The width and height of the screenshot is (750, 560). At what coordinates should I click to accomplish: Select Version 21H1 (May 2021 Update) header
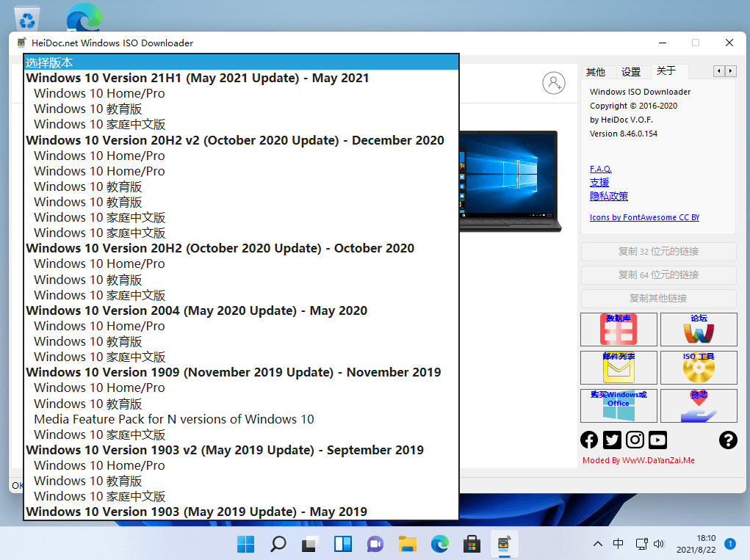pyautogui.click(x=242, y=78)
